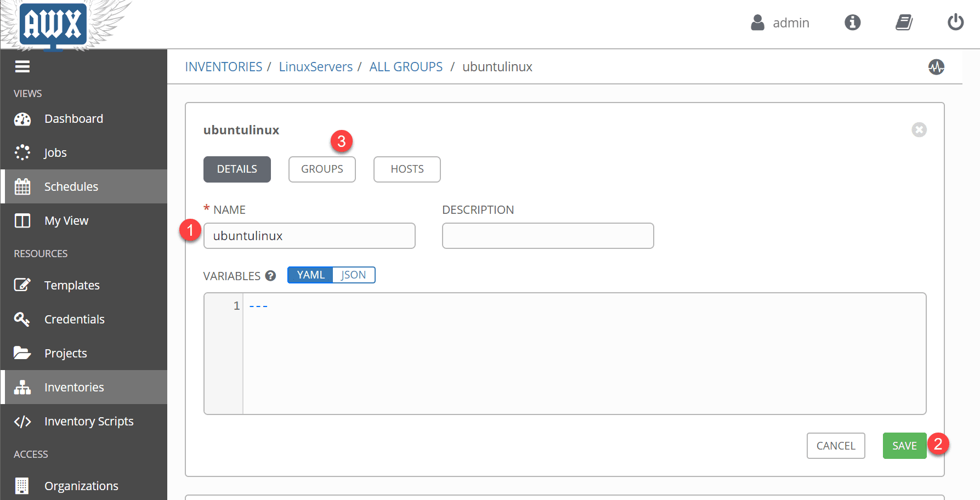Switch variables format to JSON

pos(354,275)
